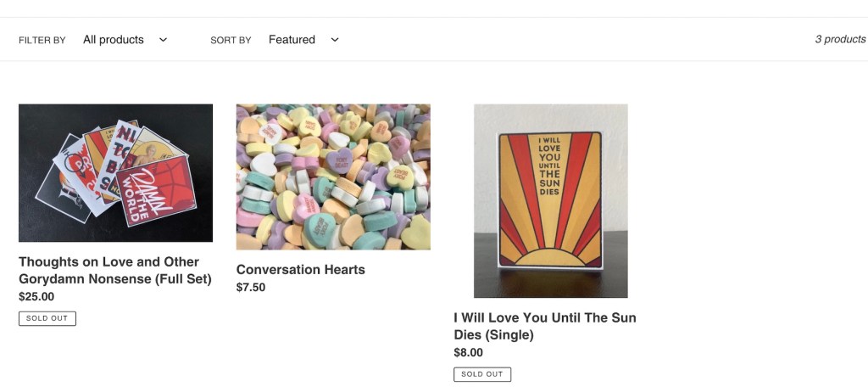
Task: Open the Sun Dies greeting card photo
Action: pos(550,200)
